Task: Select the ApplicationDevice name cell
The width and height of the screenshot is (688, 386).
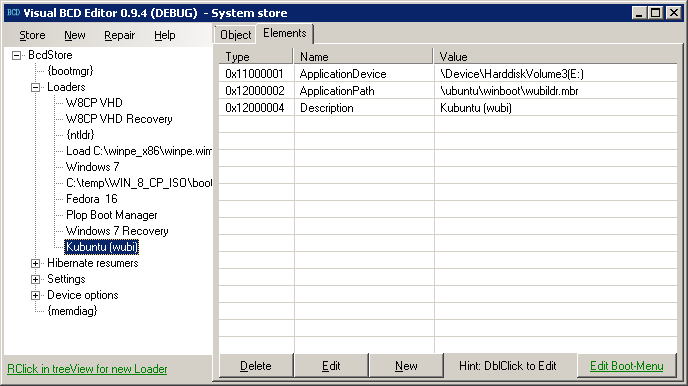Action: (364, 74)
